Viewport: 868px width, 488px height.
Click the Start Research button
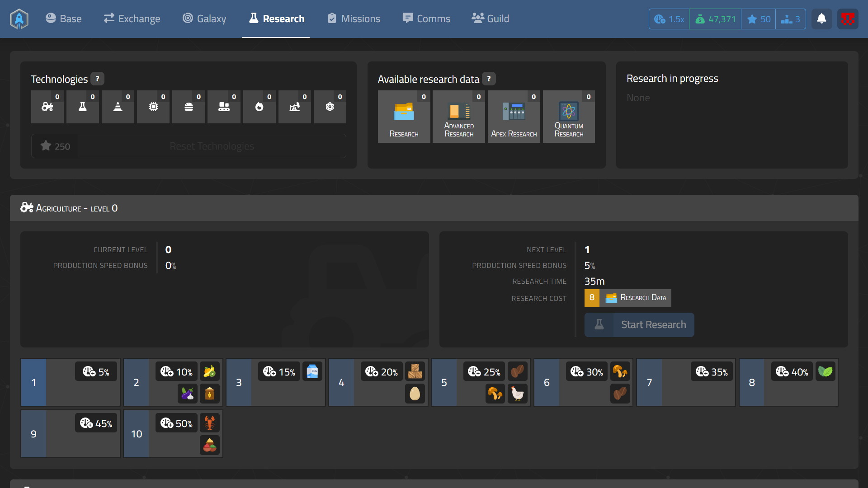(639, 325)
